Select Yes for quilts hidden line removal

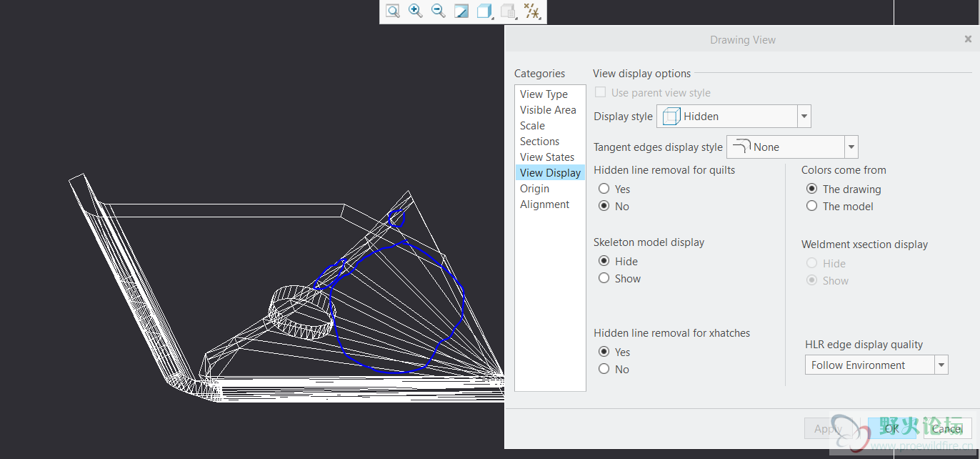coord(604,189)
